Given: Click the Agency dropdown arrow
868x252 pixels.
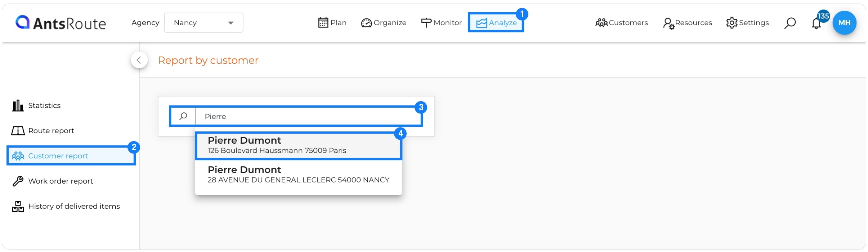Looking at the screenshot, I should (x=231, y=23).
